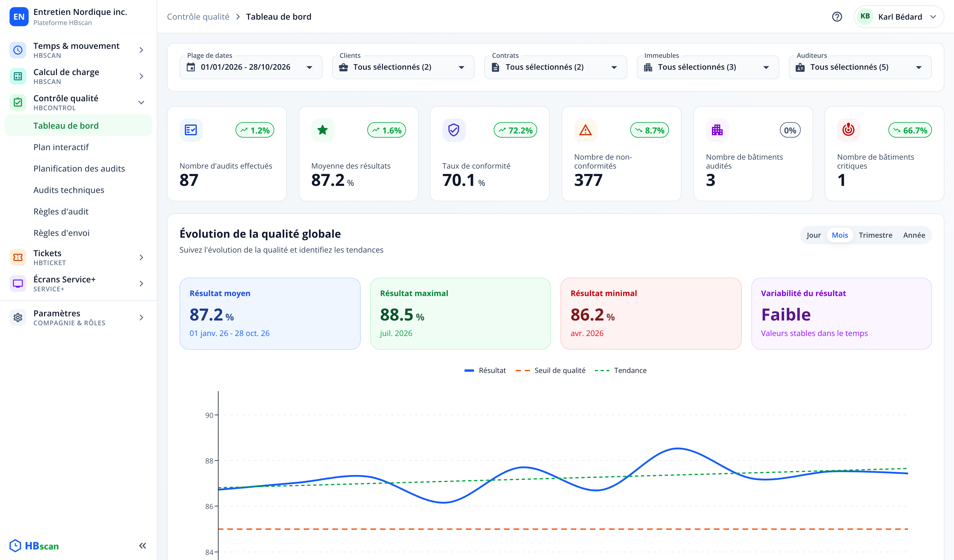954x560 pixels.
Task: Expand the Temps & mouvement section
Action: (x=78, y=50)
